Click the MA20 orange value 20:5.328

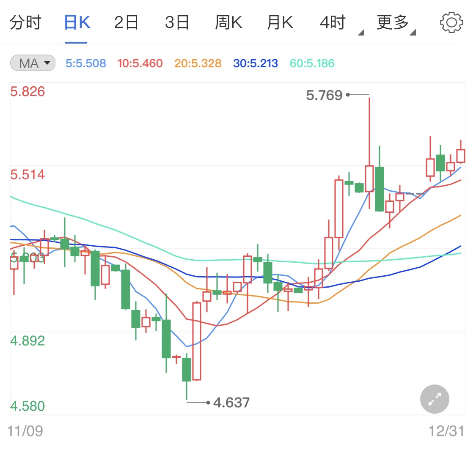coord(198,63)
